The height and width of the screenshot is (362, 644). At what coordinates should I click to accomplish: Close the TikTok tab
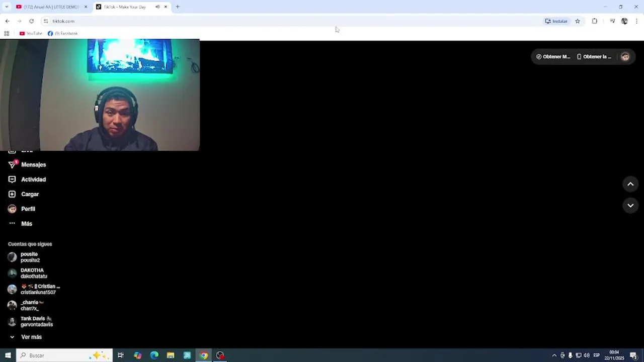(x=166, y=7)
